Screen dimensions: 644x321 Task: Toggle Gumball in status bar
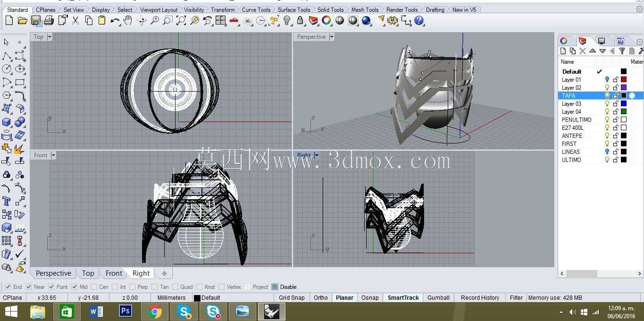[x=438, y=298]
